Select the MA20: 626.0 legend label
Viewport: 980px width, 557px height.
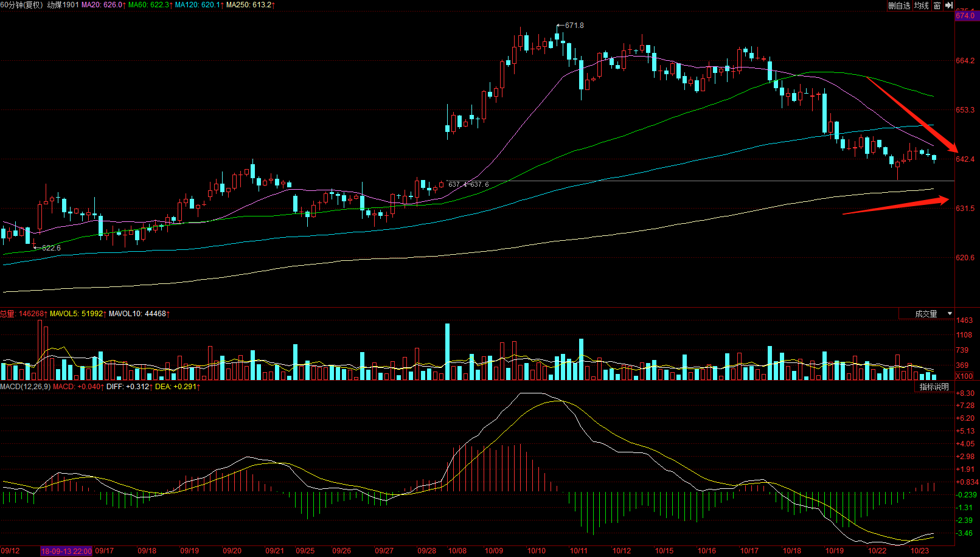point(103,5)
